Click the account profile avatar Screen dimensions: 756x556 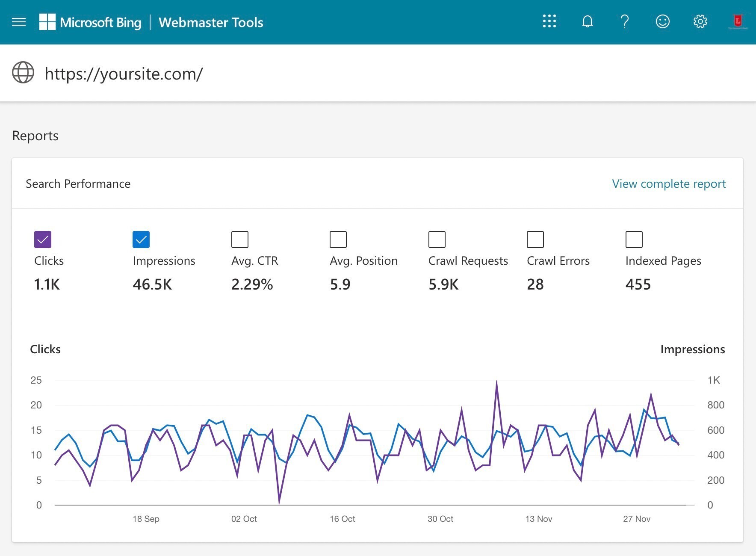point(738,21)
